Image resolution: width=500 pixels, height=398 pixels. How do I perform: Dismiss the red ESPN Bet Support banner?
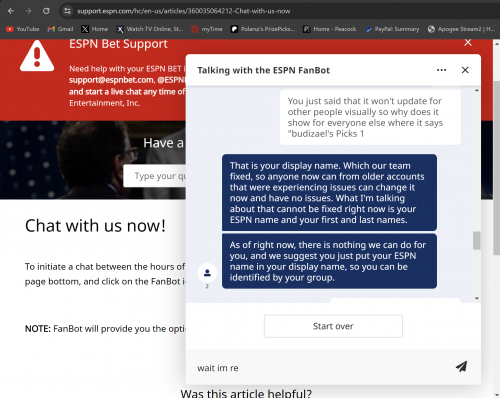pyautogui.click(x=468, y=43)
